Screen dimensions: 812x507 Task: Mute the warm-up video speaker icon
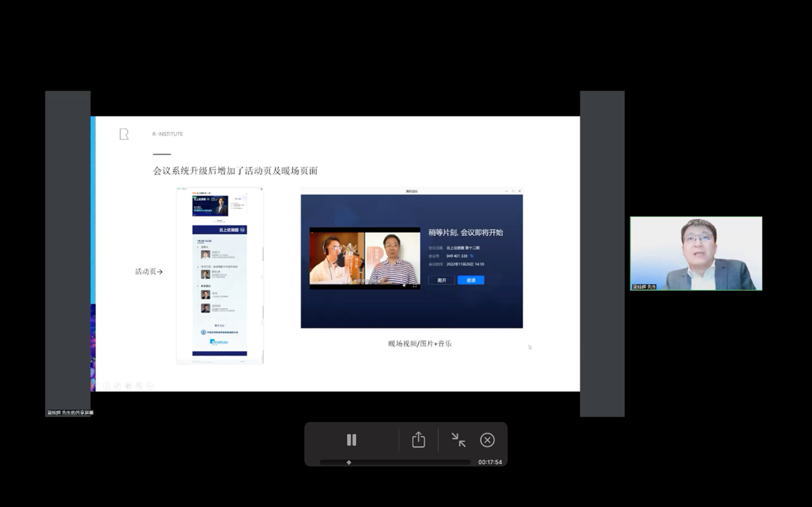tap(404, 286)
